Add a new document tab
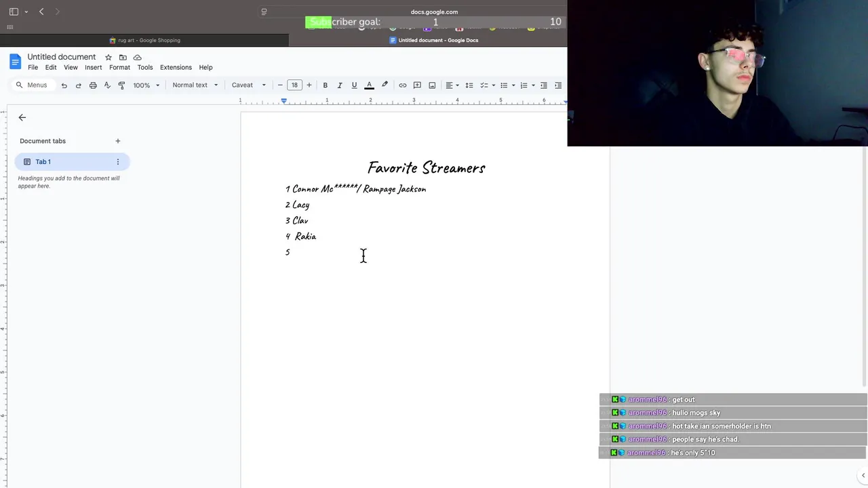 pyautogui.click(x=117, y=141)
